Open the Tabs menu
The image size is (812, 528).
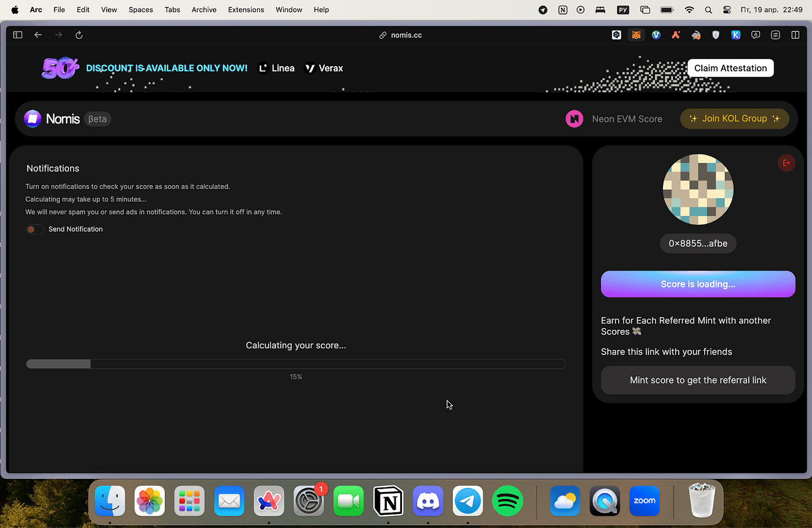[x=172, y=10]
